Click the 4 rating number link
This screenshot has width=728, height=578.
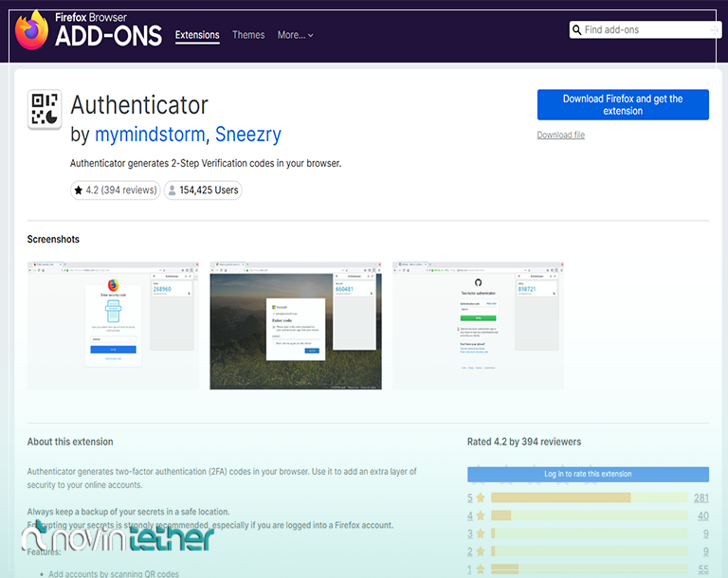(x=470, y=515)
